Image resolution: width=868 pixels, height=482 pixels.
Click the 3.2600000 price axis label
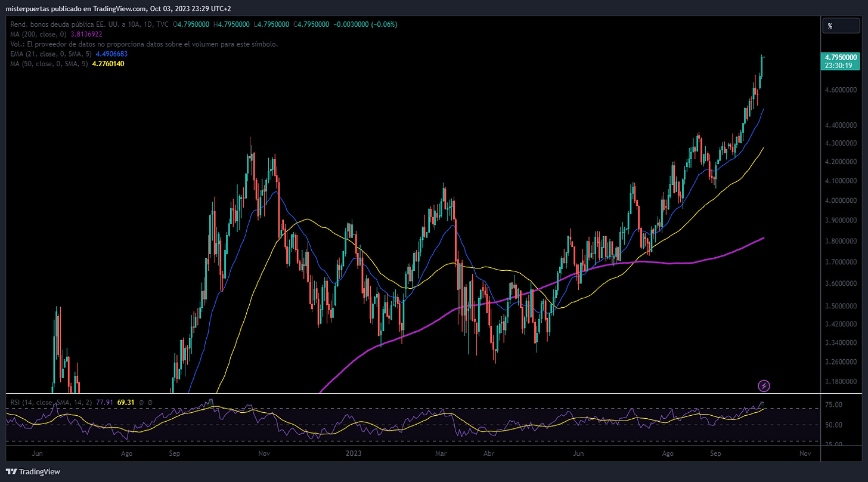tap(841, 362)
